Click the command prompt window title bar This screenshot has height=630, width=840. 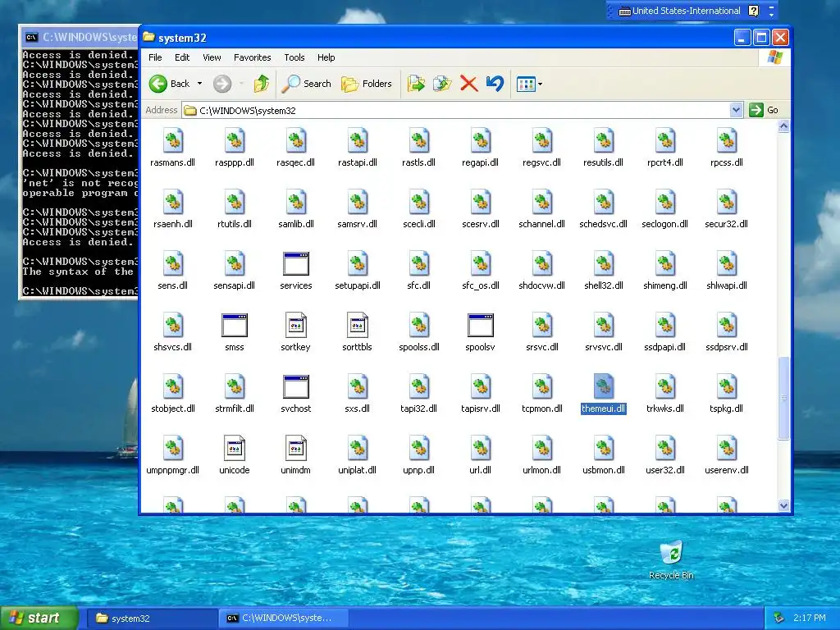point(80,37)
